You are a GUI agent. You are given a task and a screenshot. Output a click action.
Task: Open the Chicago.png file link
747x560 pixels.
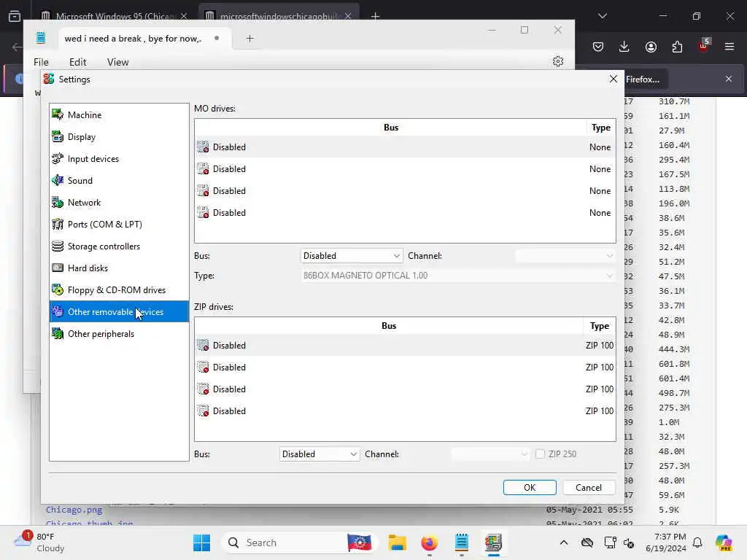click(x=74, y=510)
